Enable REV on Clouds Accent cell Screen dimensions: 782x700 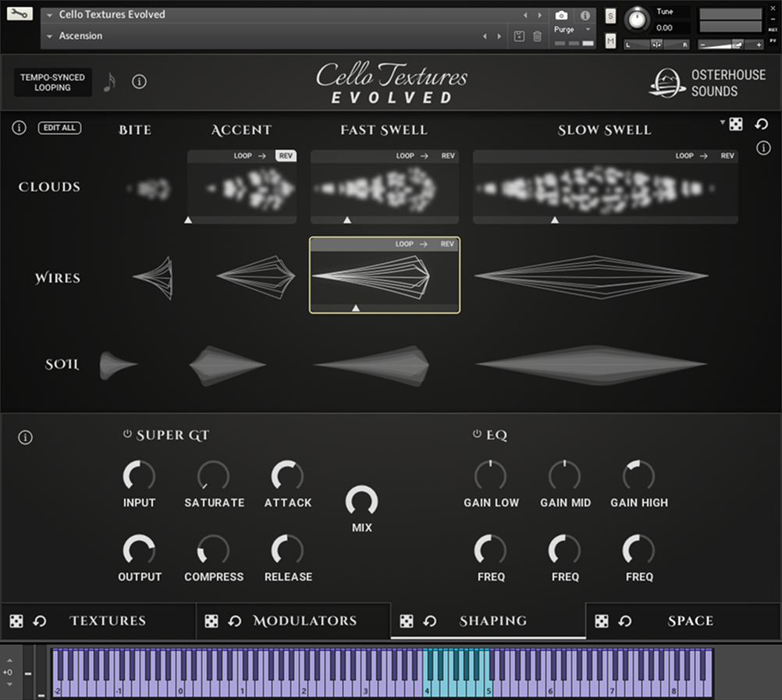[x=286, y=156]
